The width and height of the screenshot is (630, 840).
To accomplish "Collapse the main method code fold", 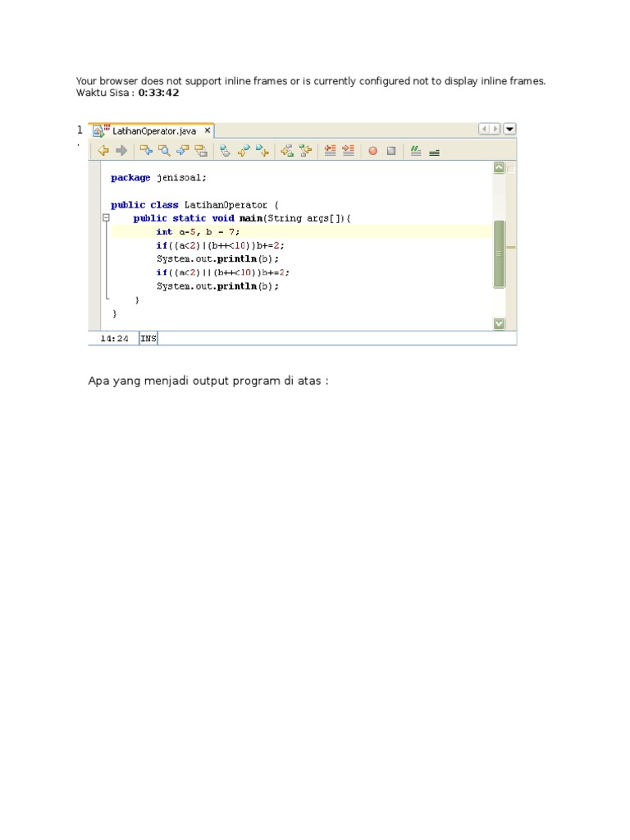I will click(x=106, y=218).
